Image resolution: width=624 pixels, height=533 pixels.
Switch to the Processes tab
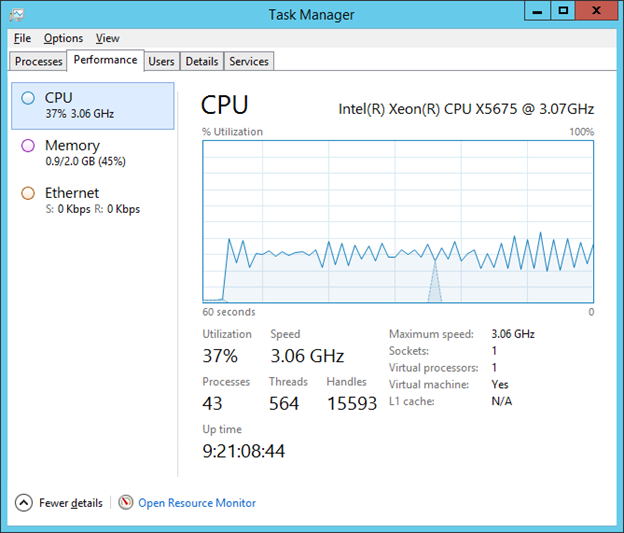(x=39, y=61)
